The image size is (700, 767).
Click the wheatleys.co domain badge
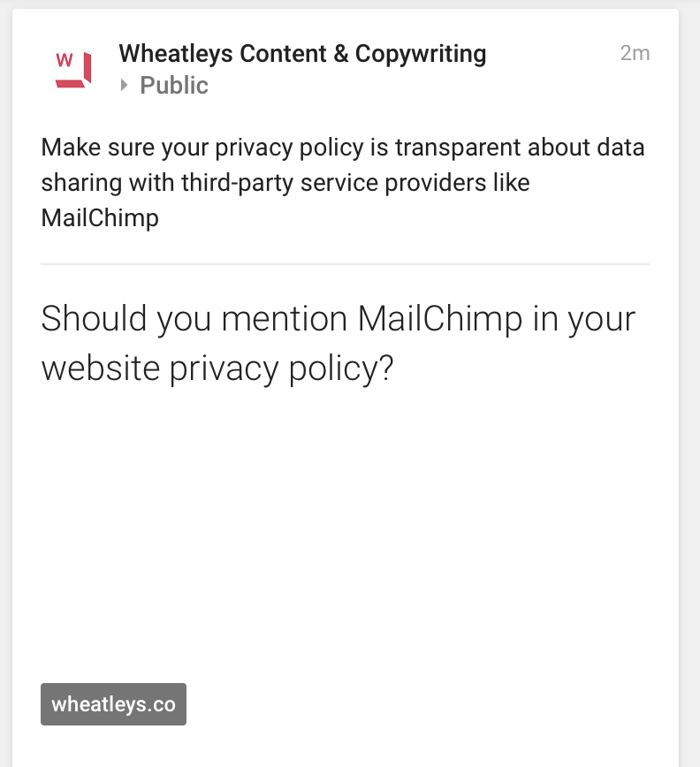113,704
